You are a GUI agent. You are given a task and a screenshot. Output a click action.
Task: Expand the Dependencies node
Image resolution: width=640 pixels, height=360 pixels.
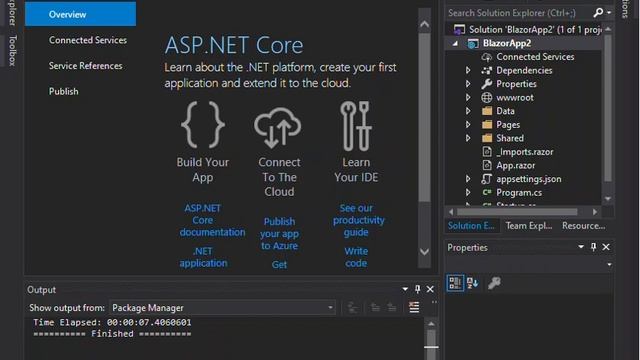(x=468, y=71)
